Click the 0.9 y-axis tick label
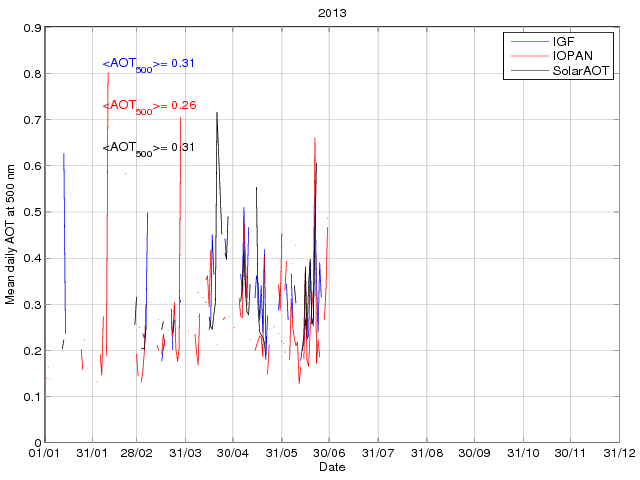This screenshot has height=480, width=640. point(31,28)
